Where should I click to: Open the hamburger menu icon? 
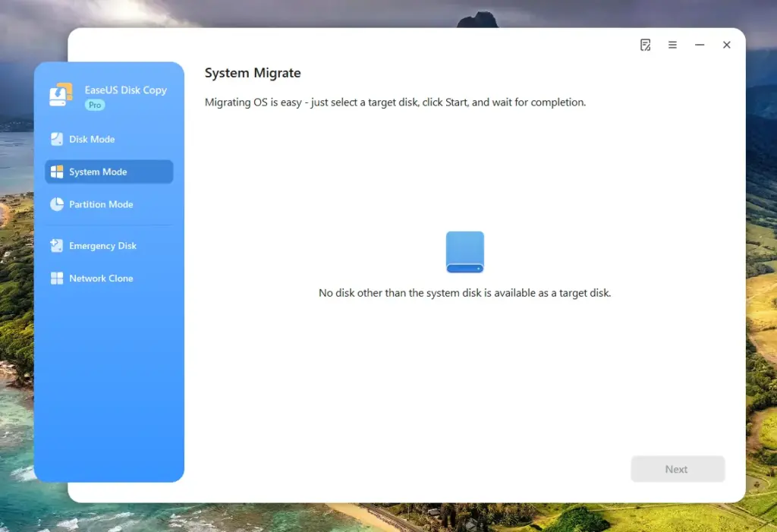(x=672, y=45)
